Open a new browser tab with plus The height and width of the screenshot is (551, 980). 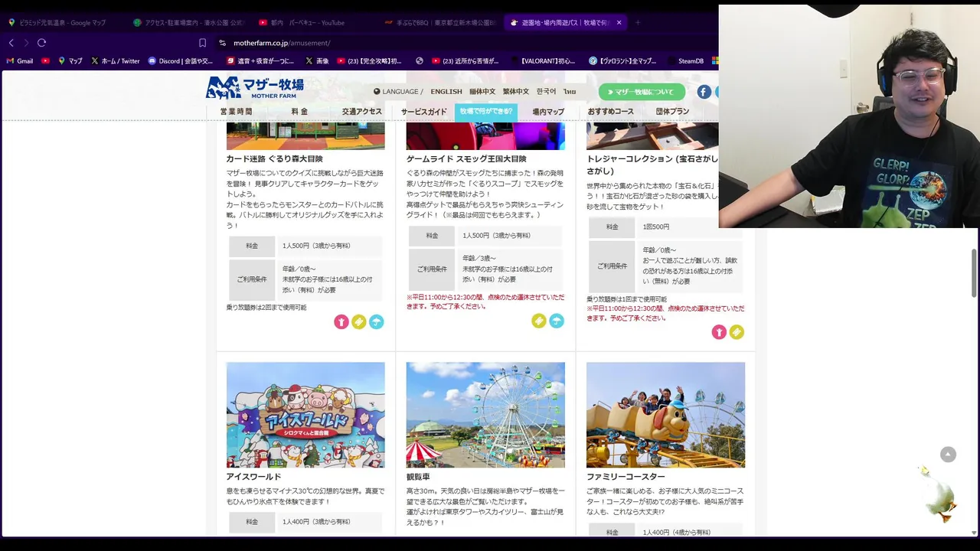638,22
